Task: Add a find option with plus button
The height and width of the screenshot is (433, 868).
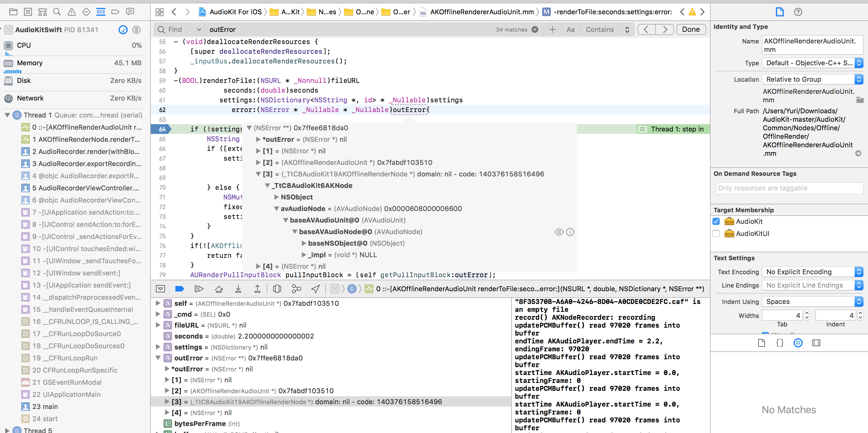Action: point(552,30)
